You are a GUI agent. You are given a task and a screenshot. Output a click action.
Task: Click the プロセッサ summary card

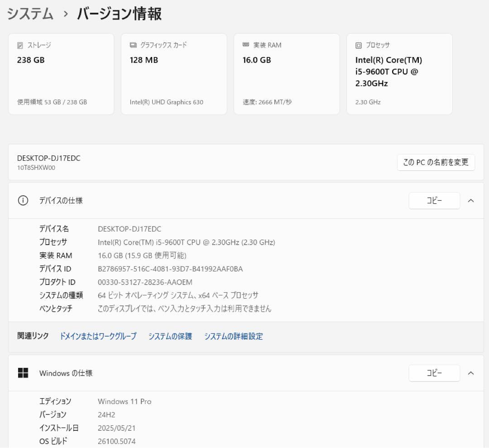(x=399, y=73)
